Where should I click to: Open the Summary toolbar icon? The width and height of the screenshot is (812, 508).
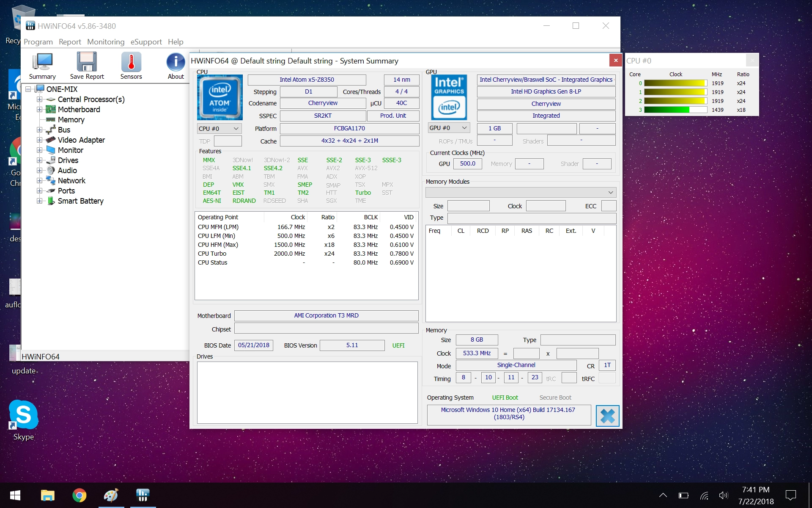point(42,66)
